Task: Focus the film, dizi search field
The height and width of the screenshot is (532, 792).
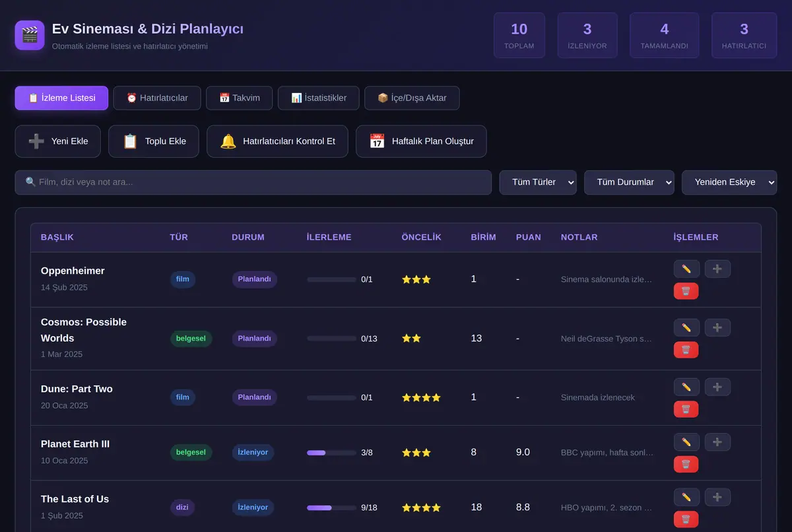Action: coord(253,182)
